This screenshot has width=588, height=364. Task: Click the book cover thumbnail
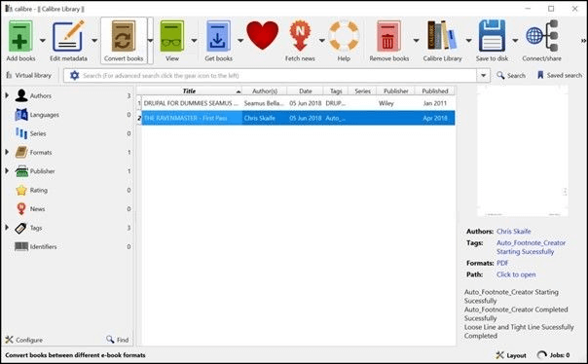click(523, 151)
